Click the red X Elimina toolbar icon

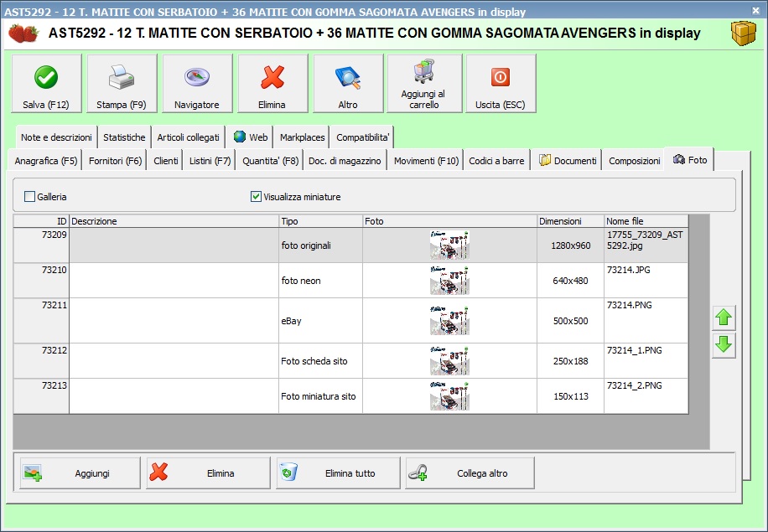(272, 77)
